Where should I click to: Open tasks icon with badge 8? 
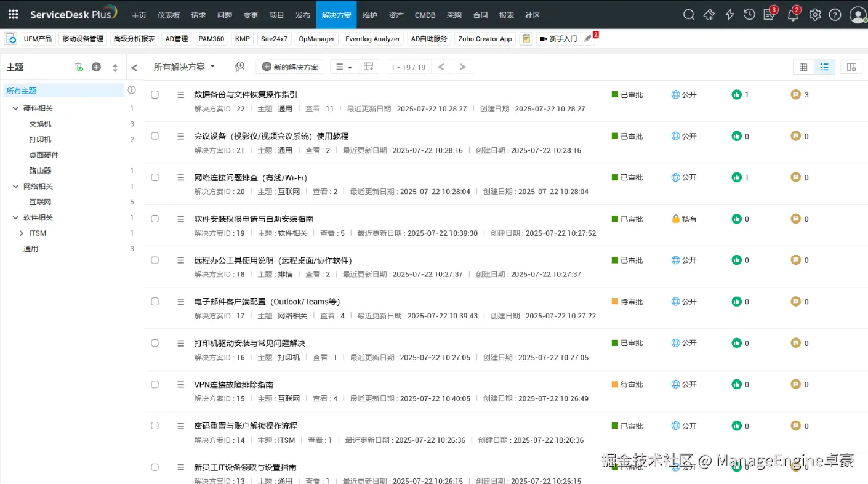[770, 15]
